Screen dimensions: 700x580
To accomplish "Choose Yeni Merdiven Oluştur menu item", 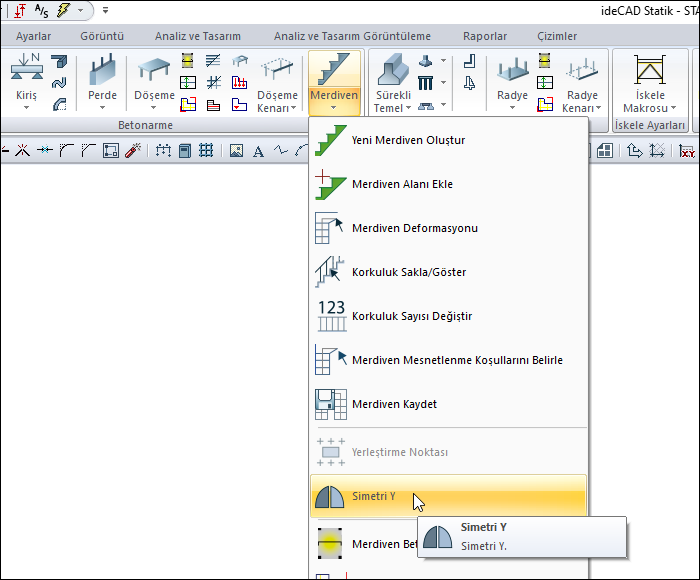I will pos(449,140).
